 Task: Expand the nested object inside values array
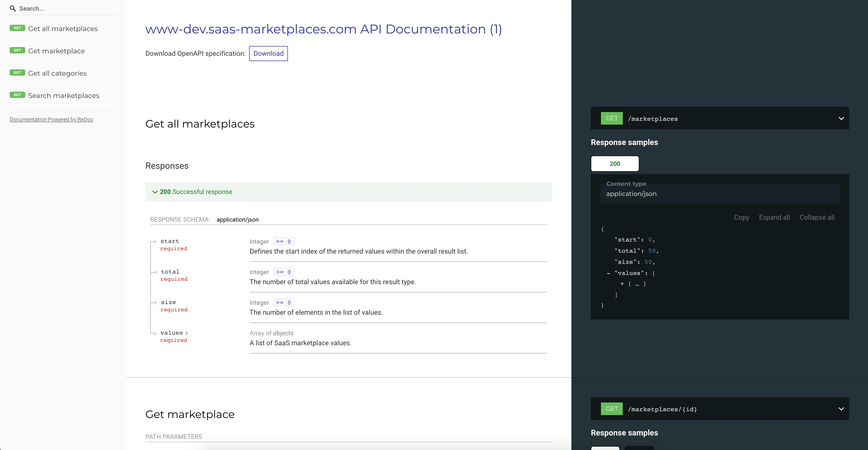click(622, 284)
